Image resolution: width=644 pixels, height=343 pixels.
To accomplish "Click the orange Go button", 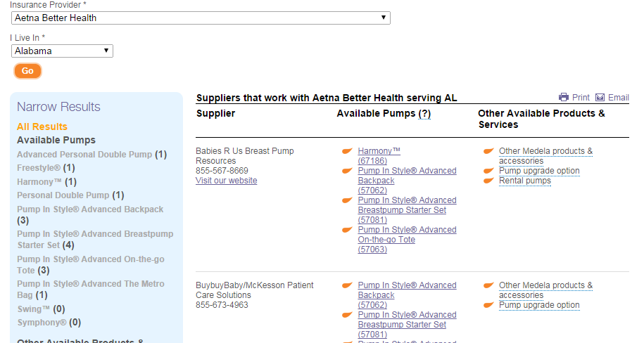I will pyautogui.click(x=27, y=71).
